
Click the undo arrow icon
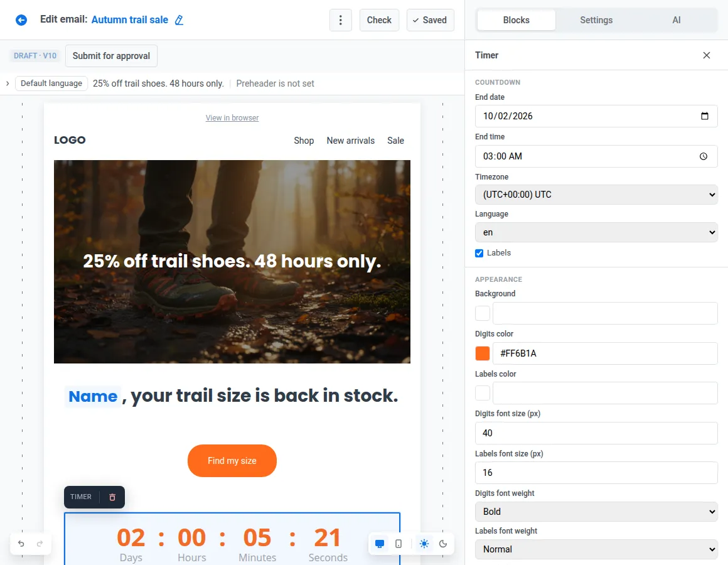[x=21, y=543]
